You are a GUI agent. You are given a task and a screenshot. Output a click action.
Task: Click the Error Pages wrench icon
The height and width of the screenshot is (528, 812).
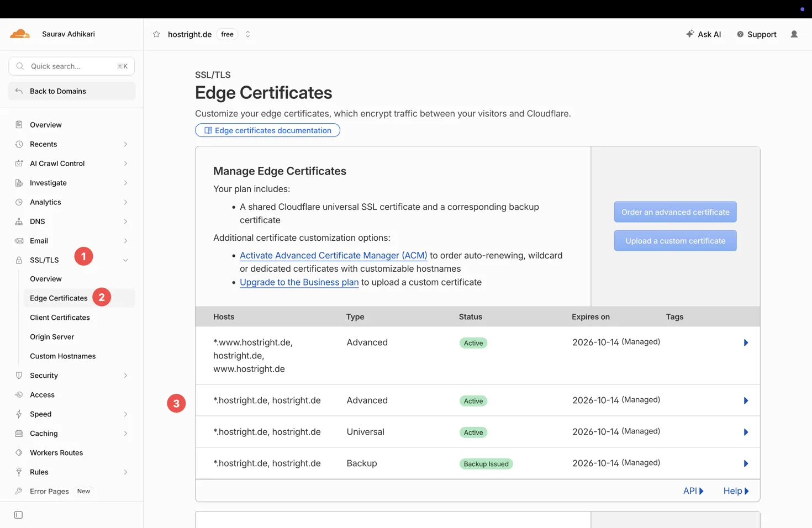coord(19,491)
